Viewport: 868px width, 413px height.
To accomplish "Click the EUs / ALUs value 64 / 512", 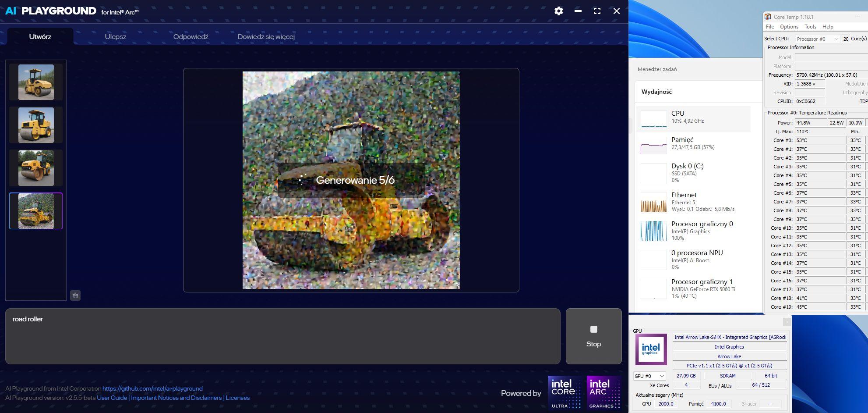I will pyautogui.click(x=761, y=385).
